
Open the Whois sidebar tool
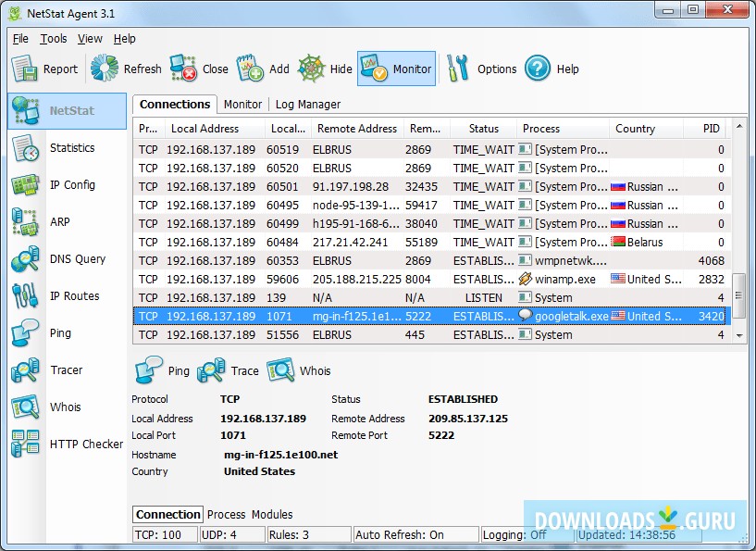click(67, 407)
